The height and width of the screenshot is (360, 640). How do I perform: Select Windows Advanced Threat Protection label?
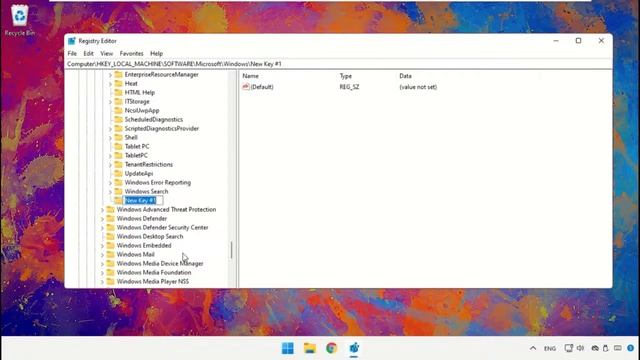(167, 209)
